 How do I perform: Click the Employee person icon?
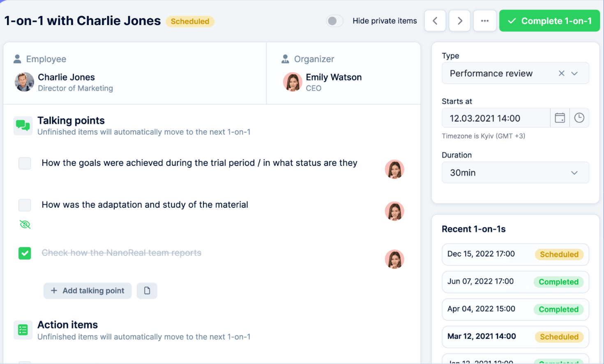(x=17, y=59)
